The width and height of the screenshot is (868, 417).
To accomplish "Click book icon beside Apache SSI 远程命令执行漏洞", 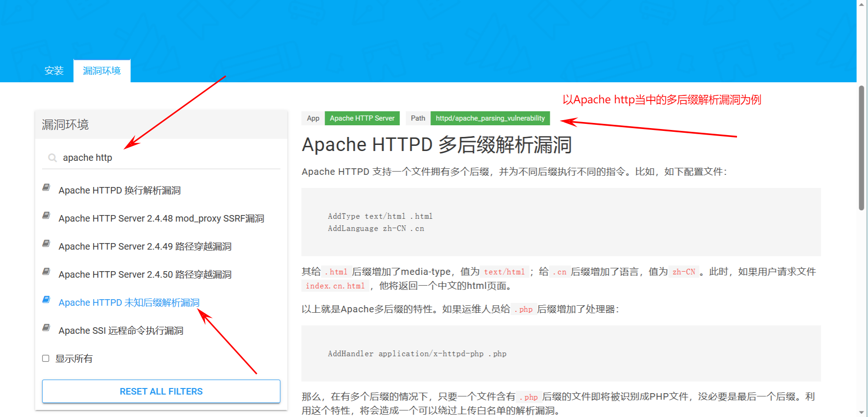I will click(x=46, y=328).
